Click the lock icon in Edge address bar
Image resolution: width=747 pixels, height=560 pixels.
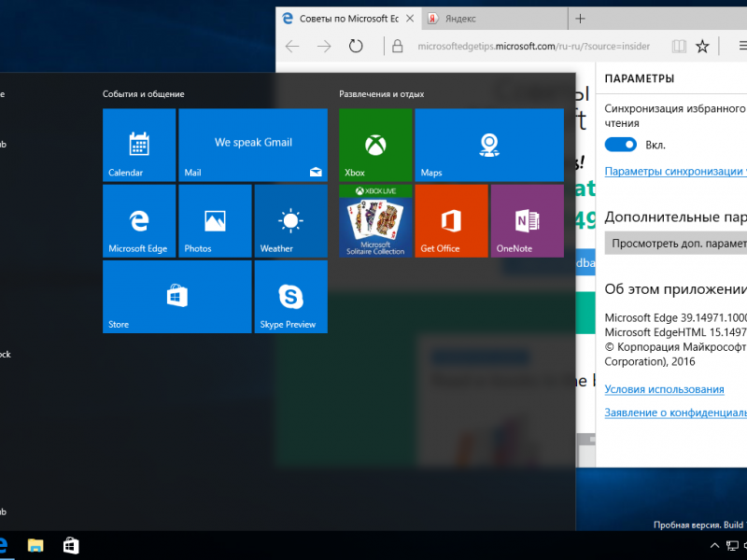(x=398, y=46)
